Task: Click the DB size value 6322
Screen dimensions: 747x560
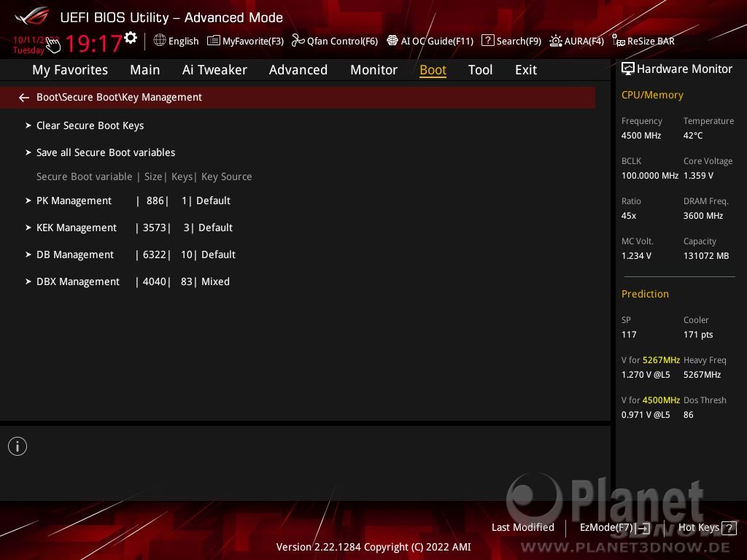Action: pos(155,254)
